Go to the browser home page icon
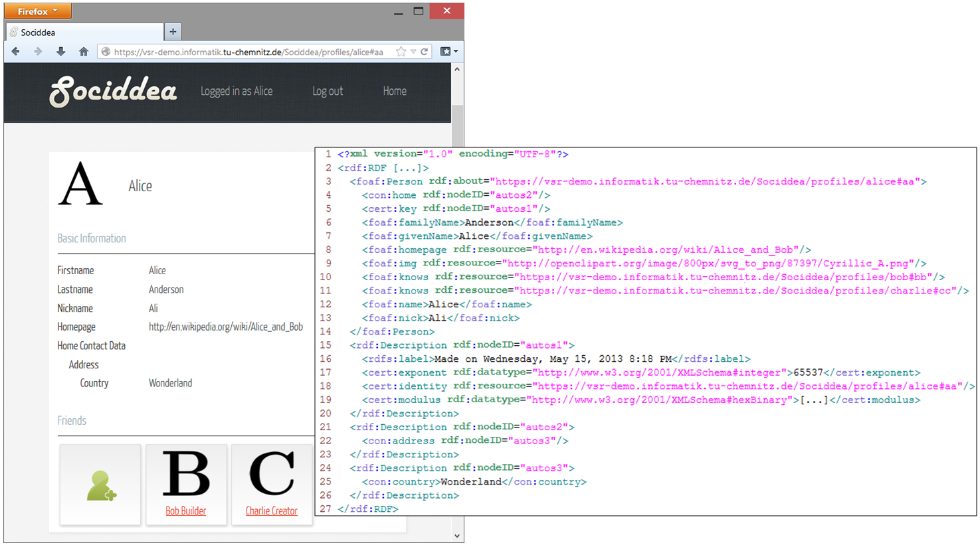 [84, 52]
